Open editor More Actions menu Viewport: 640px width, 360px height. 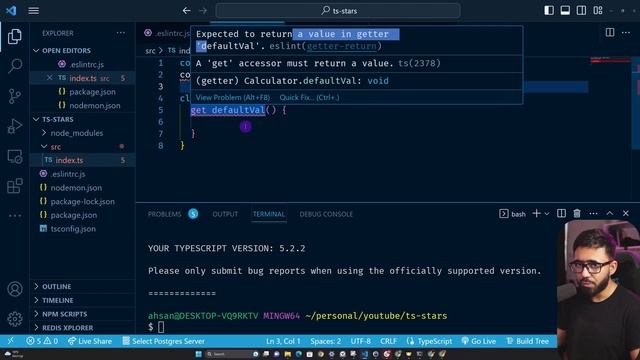pyautogui.click(x=626, y=33)
